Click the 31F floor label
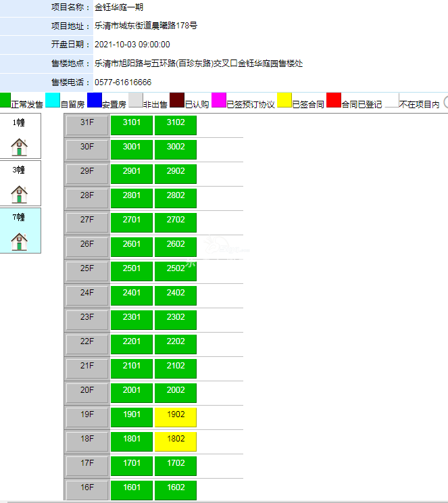This screenshot has width=448, height=503. tap(87, 125)
